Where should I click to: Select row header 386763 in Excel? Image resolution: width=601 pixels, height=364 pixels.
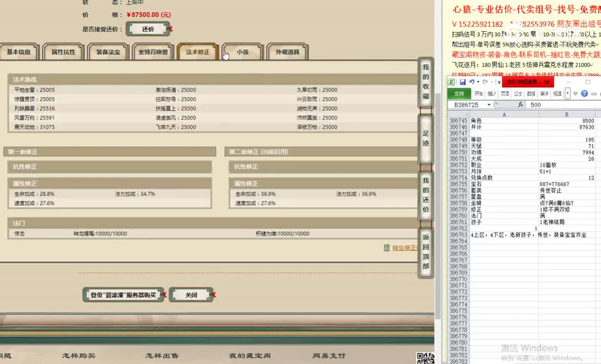(458, 235)
